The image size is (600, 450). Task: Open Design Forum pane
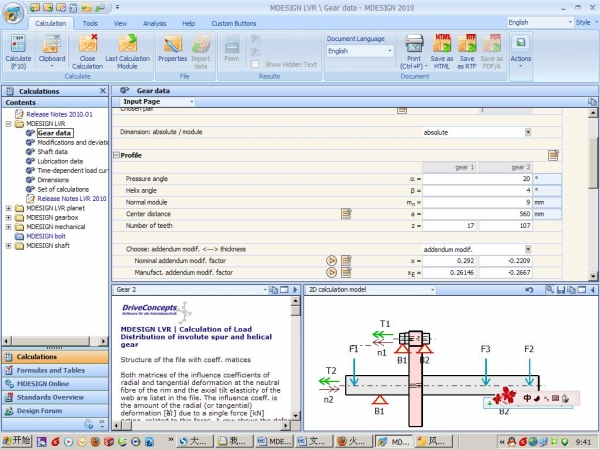coord(55,410)
